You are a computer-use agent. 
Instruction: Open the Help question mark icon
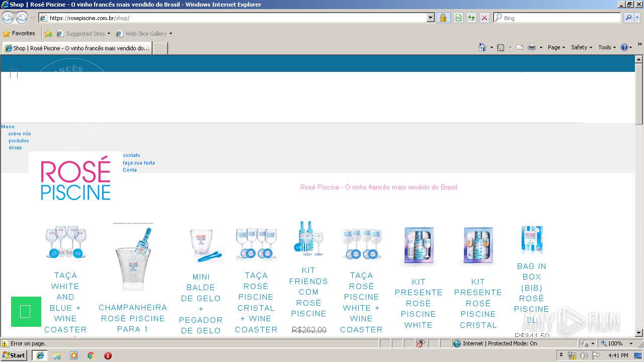click(624, 47)
